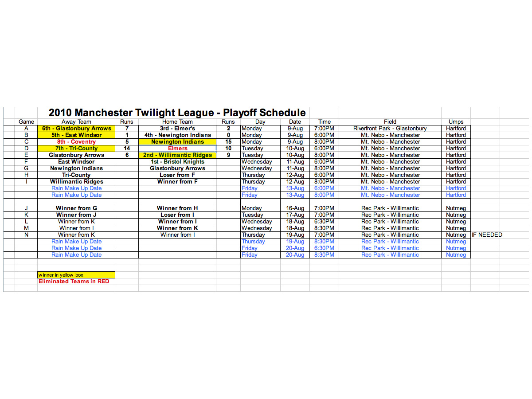Screen dimensions: 532x399
Task: Click the Time column header
Action: tap(325, 121)
